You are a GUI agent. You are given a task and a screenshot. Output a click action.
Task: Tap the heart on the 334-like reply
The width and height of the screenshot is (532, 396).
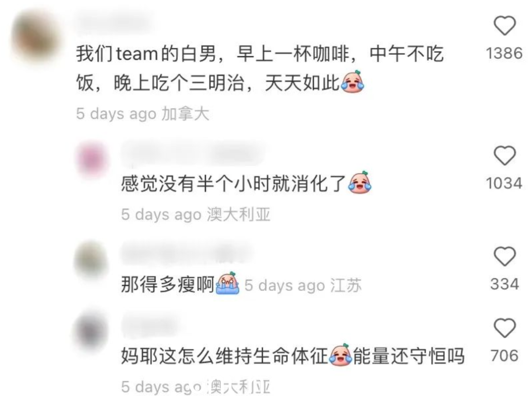504,256
